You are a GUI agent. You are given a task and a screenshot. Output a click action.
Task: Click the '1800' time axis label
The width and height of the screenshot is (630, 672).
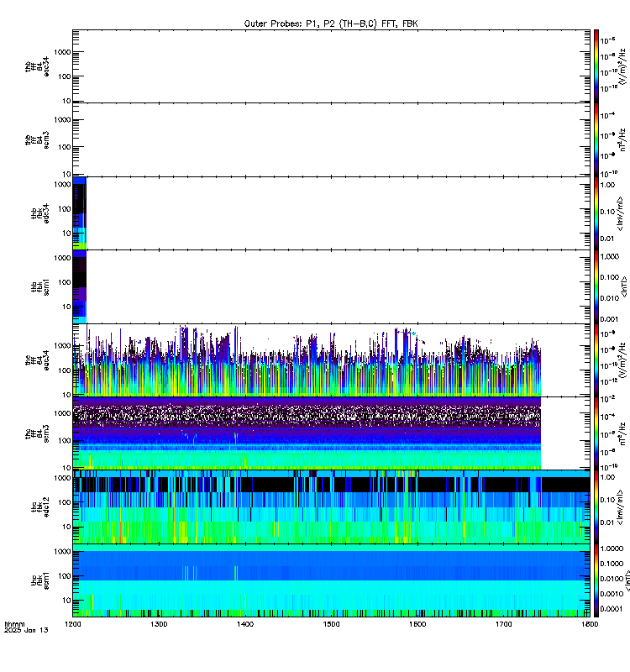point(590,624)
